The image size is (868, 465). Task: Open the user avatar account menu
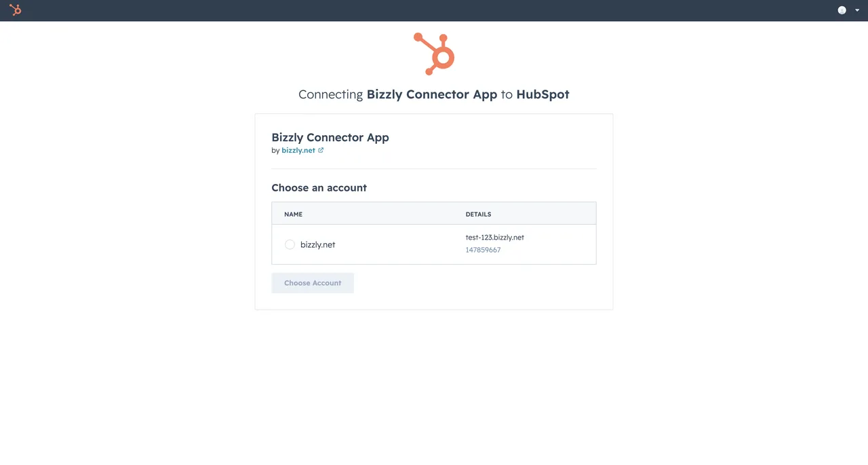pos(842,10)
